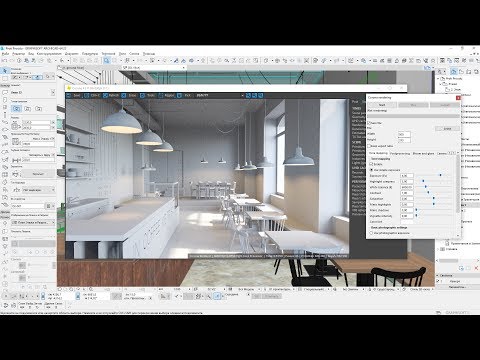The height and width of the screenshot is (360, 480).
Task: Expand the Info Box header arrow
Action: pos(53,92)
